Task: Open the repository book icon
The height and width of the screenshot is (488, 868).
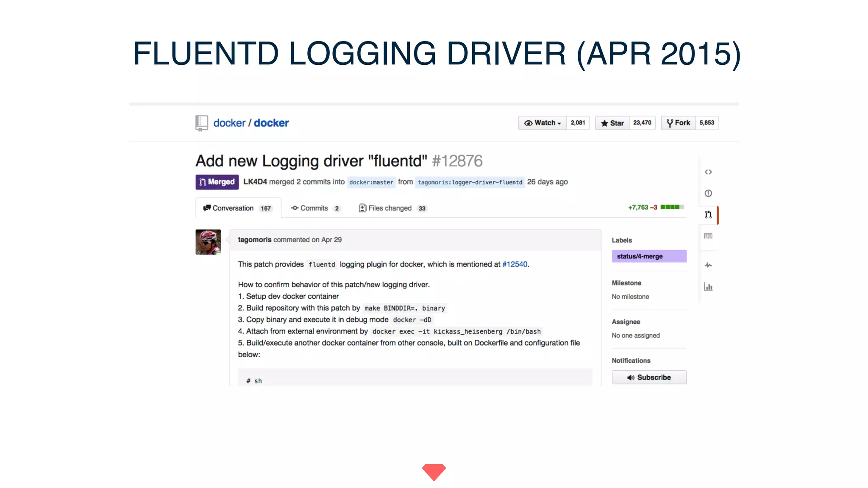Action: coord(201,123)
